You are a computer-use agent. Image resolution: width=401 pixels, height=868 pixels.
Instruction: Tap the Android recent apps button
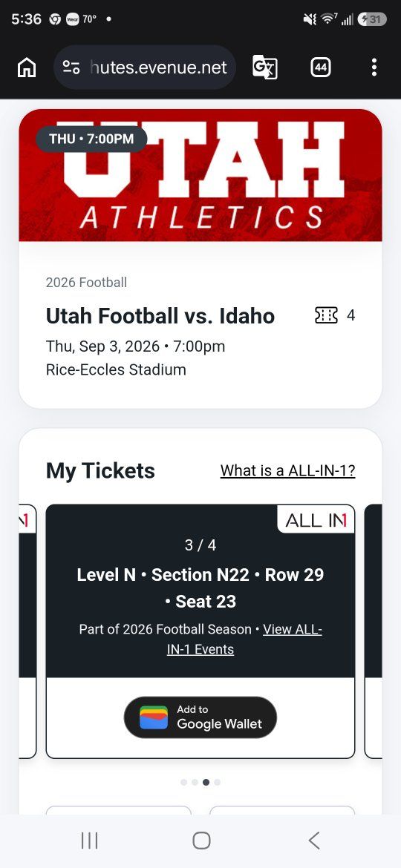89,841
